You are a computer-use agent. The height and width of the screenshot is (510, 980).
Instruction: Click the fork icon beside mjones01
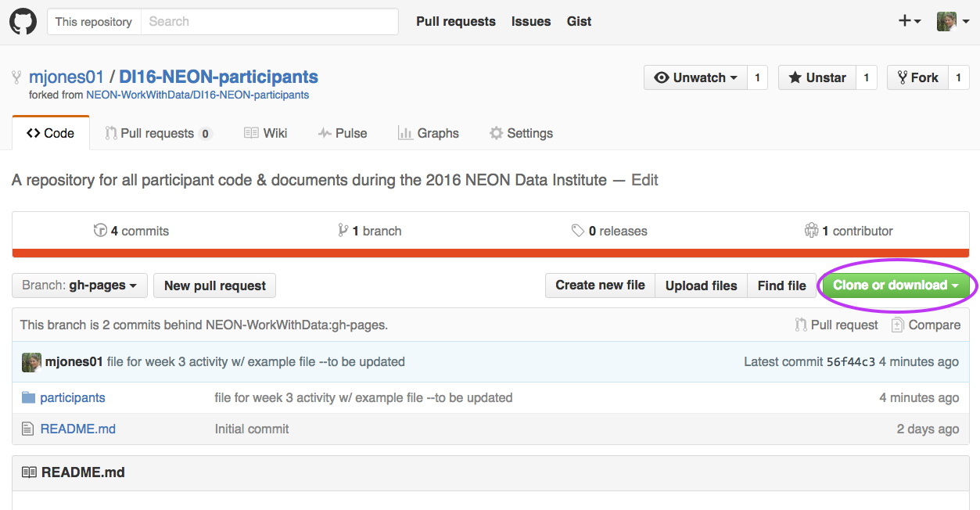click(16, 77)
